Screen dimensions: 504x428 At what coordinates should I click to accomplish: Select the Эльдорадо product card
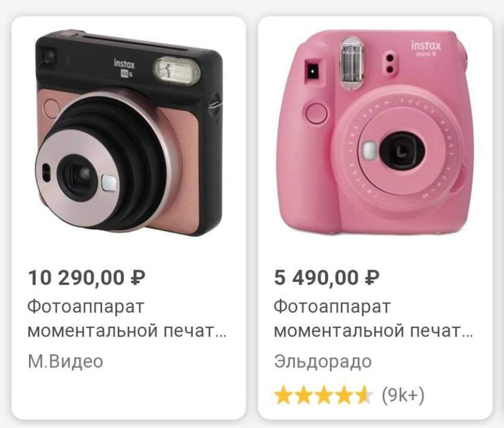point(375,218)
